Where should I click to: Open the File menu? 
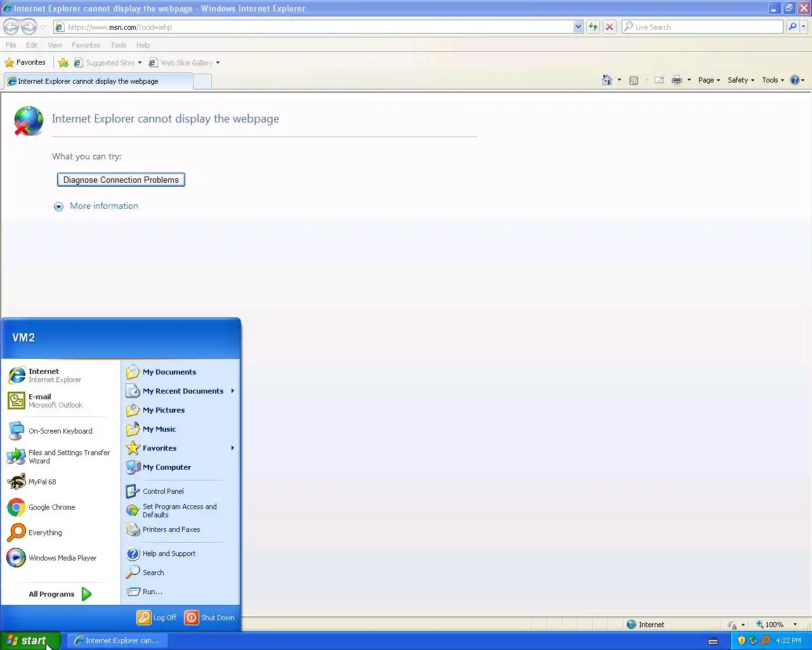click(11, 45)
